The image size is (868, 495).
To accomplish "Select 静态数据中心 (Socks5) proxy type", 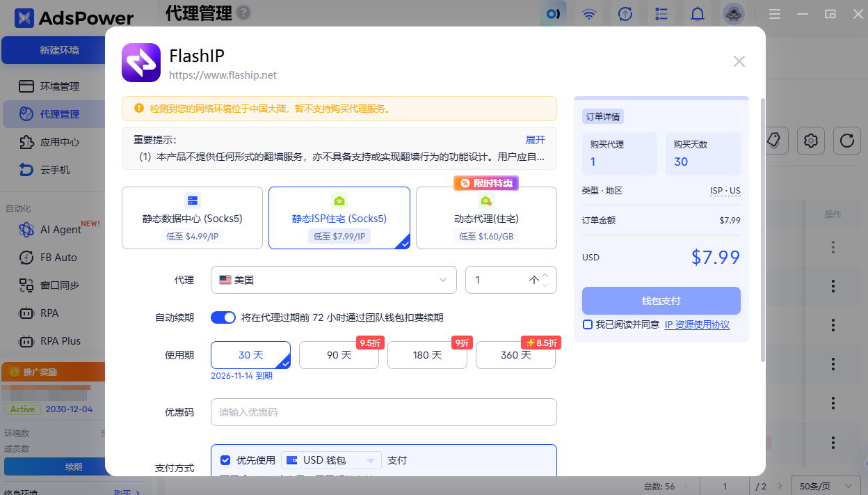I will click(x=192, y=218).
